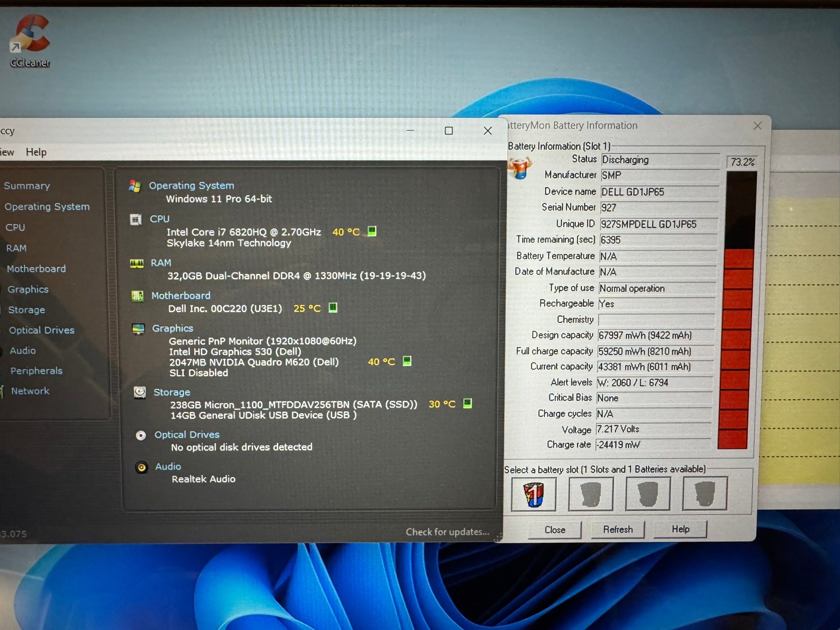
Task: Select Motherboard in Speccy sidebar
Action: coord(36,269)
